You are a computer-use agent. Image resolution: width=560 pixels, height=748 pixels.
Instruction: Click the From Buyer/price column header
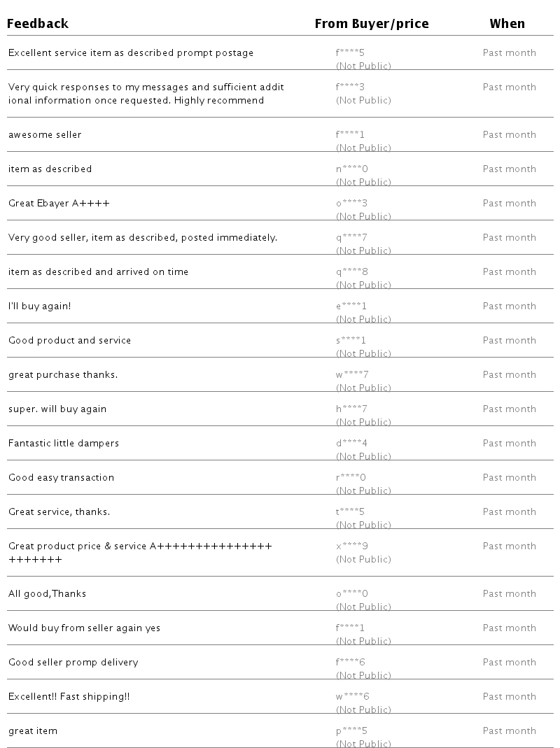click(372, 23)
